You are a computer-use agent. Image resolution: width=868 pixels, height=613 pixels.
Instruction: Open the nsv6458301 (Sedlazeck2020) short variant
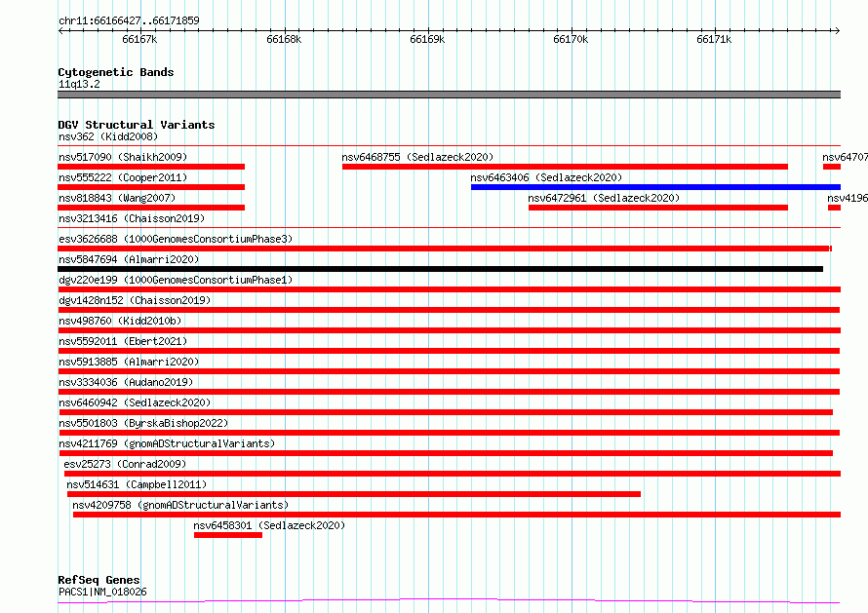[228, 535]
